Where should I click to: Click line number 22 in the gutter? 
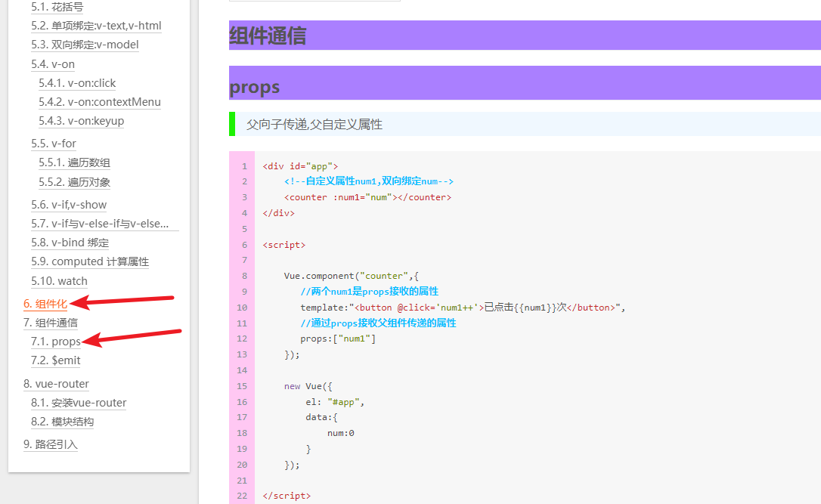pyautogui.click(x=242, y=496)
